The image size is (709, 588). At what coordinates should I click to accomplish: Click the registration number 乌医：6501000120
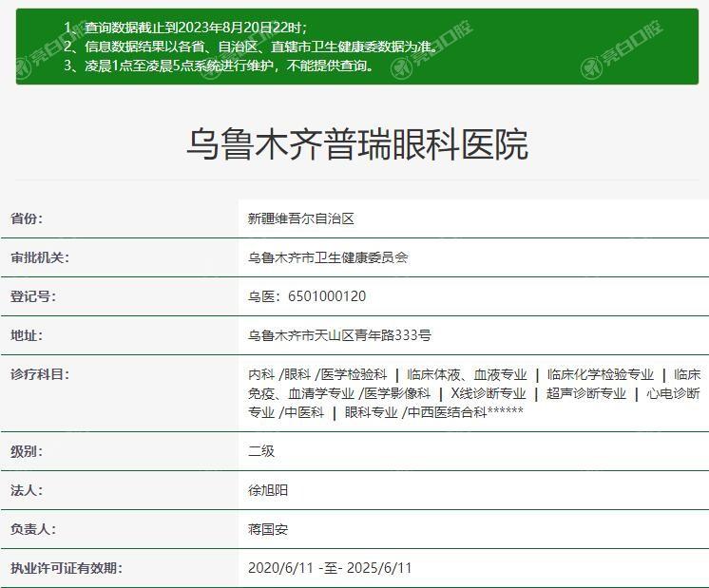tap(307, 296)
